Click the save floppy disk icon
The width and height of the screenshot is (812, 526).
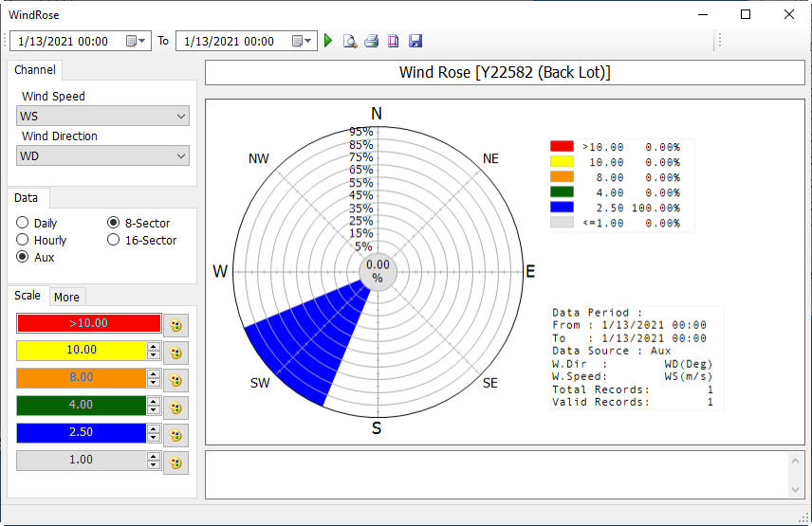415,41
